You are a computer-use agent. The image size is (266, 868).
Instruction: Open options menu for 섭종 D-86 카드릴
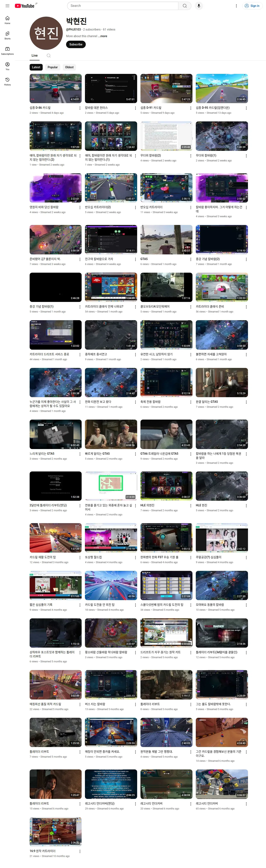tap(80, 108)
